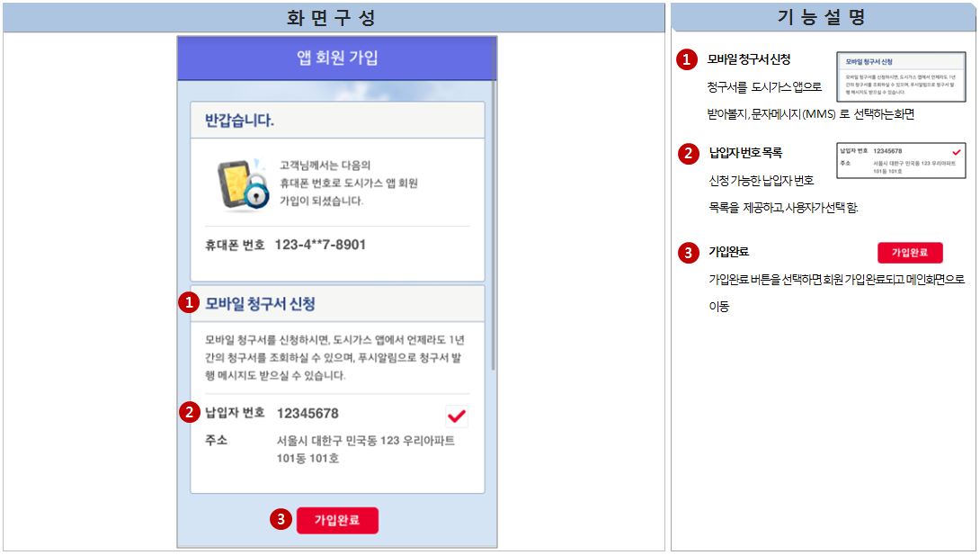Click number 3 badge in 기능설명 panel
980x555 pixels.
(687, 253)
